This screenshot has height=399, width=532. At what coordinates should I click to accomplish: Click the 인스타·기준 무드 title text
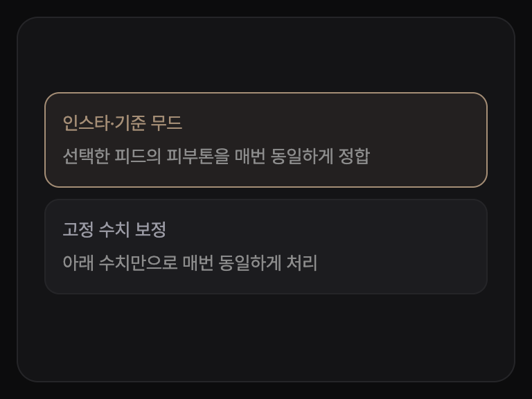[x=123, y=123]
